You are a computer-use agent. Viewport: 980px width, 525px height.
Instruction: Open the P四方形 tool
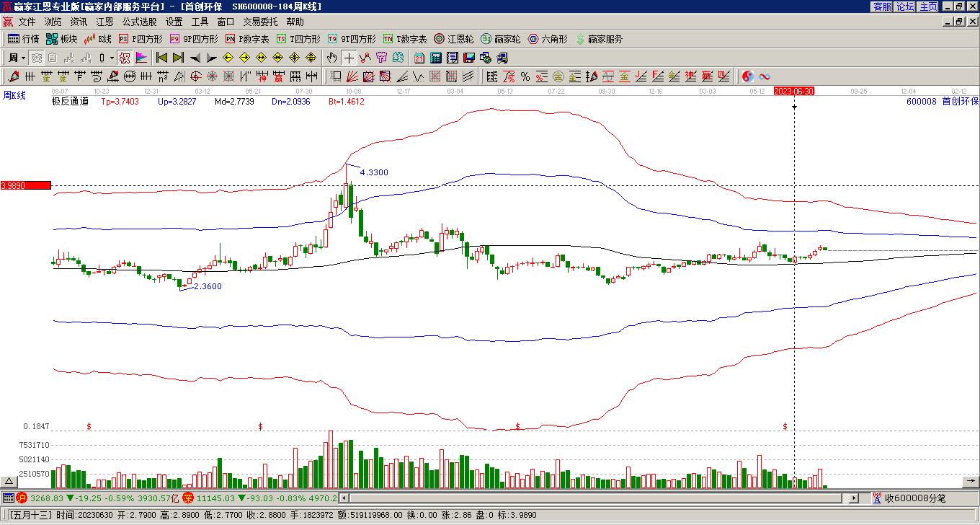point(141,39)
